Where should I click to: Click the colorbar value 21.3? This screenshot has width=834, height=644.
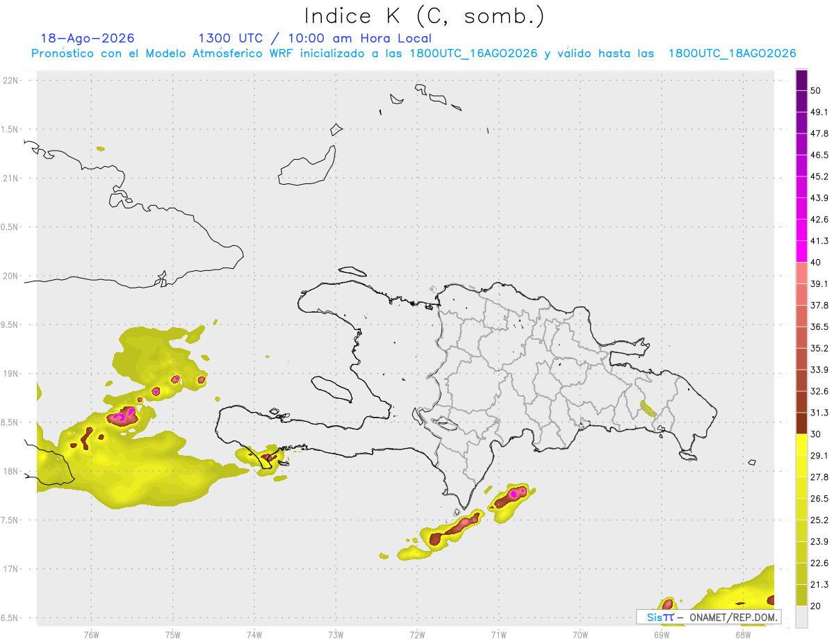[820, 584]
